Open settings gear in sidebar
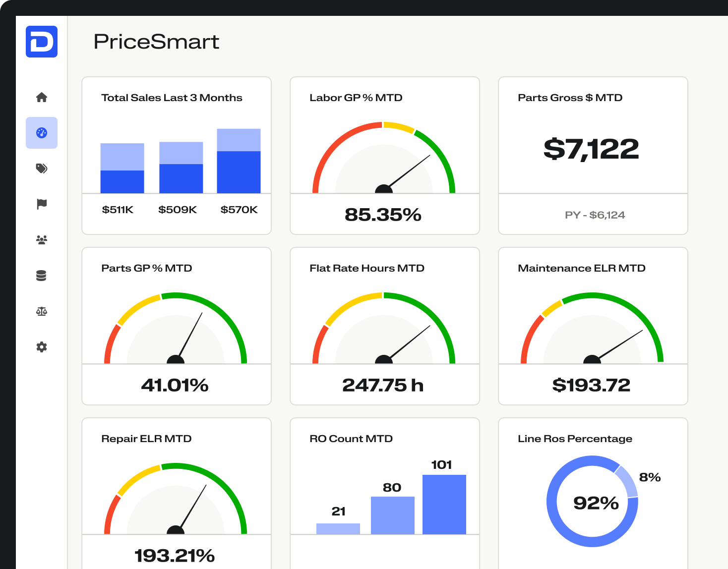The width and height of the screenshot is (728, 569). pos(42,347)
